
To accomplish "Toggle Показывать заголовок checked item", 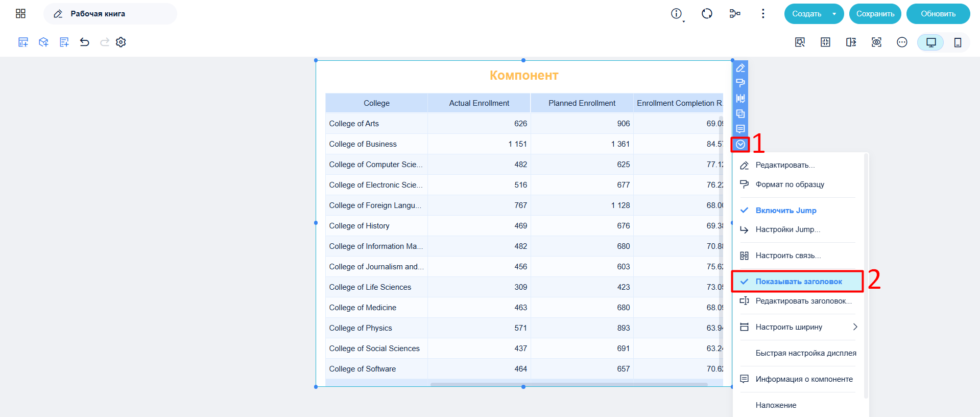I will point(797,282).
